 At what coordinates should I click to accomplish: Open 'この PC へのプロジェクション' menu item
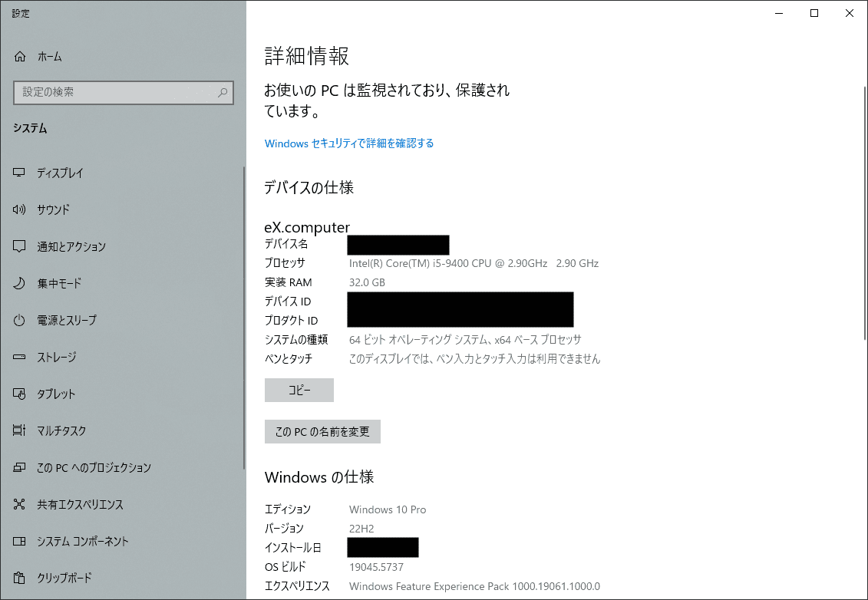coord(94,468)
